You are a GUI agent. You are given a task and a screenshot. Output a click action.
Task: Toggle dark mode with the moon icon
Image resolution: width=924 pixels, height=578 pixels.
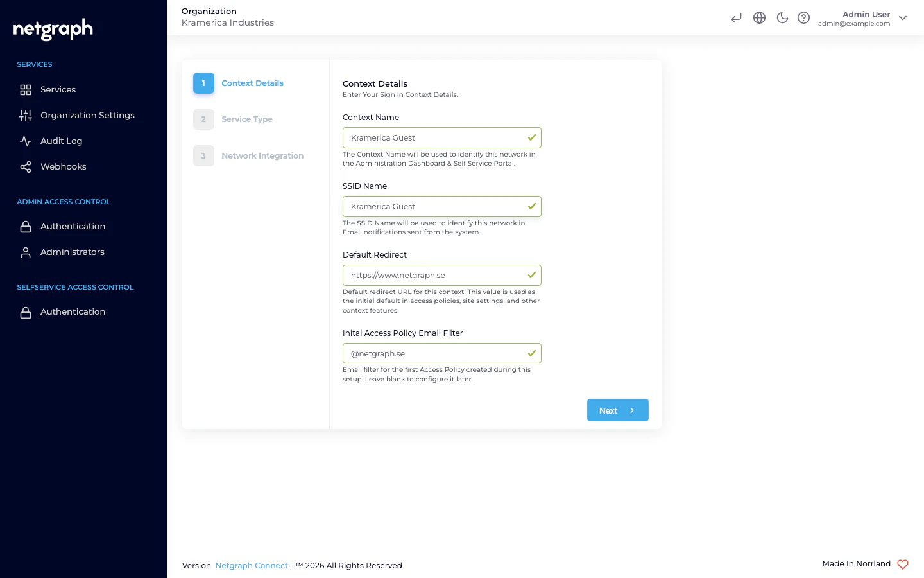point(782,17)
